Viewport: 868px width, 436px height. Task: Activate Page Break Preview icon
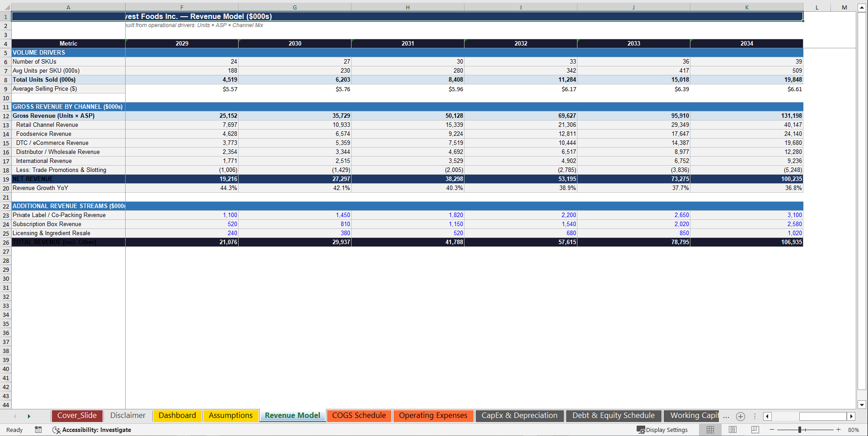pyautogui.click(x=755, y=430)
